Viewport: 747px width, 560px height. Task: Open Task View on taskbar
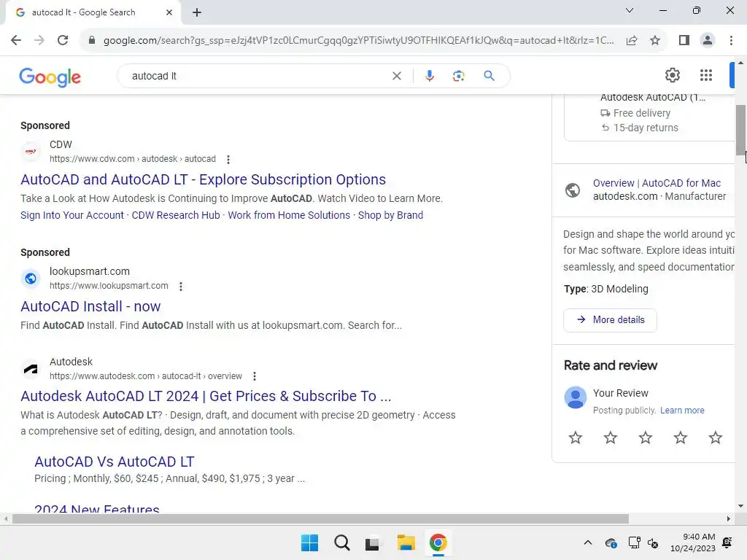[x=373, y=542]
